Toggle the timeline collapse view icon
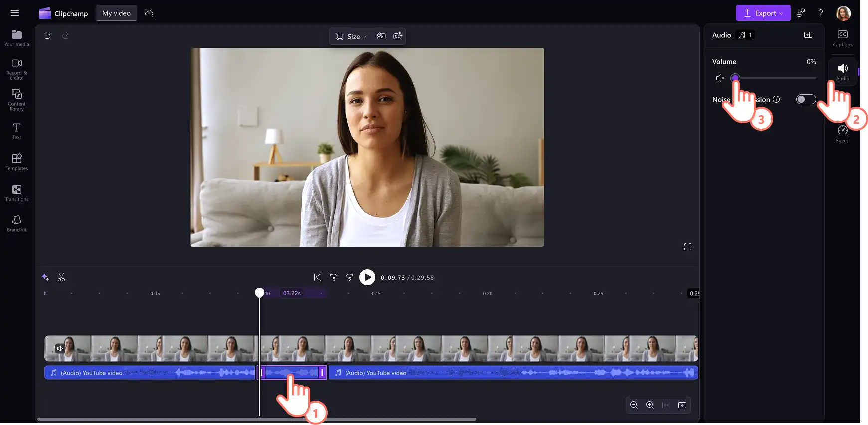 click(682, 405)
